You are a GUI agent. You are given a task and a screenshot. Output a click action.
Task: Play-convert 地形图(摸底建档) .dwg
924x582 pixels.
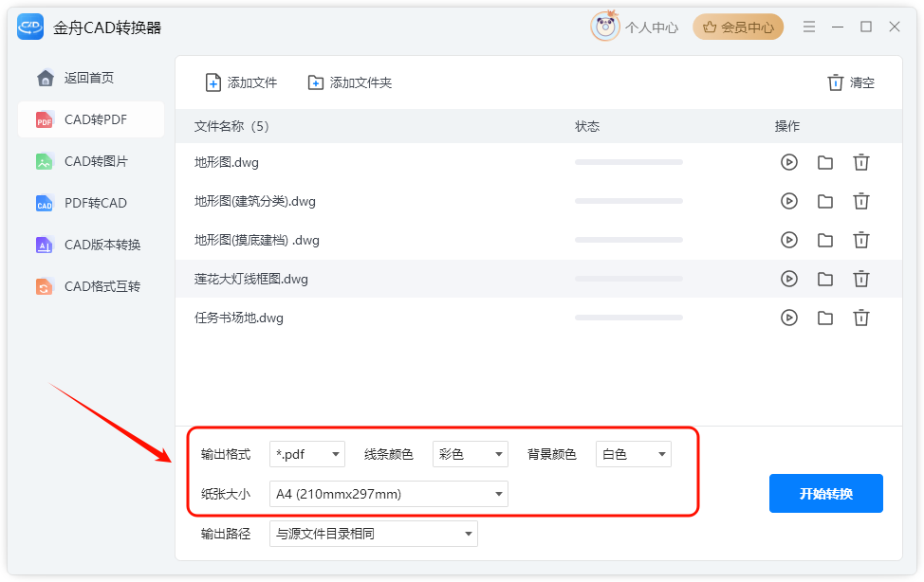[789, 240]
